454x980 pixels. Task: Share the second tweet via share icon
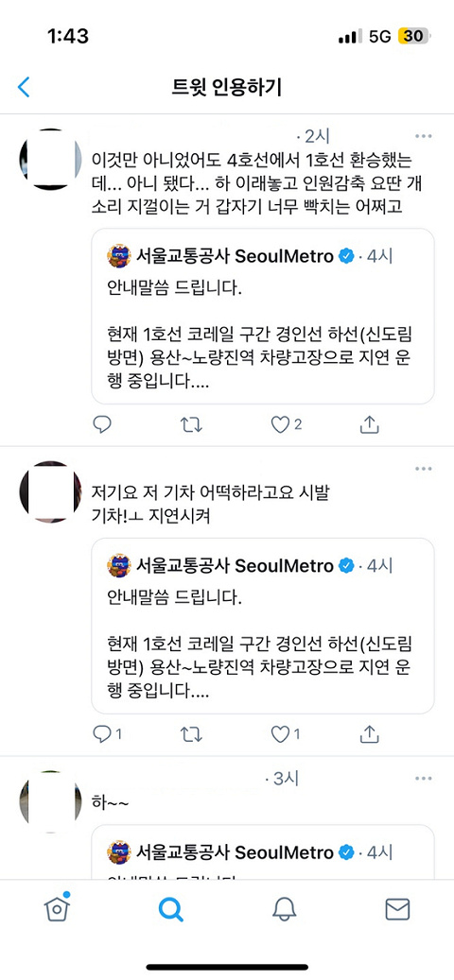pos(370,733)
